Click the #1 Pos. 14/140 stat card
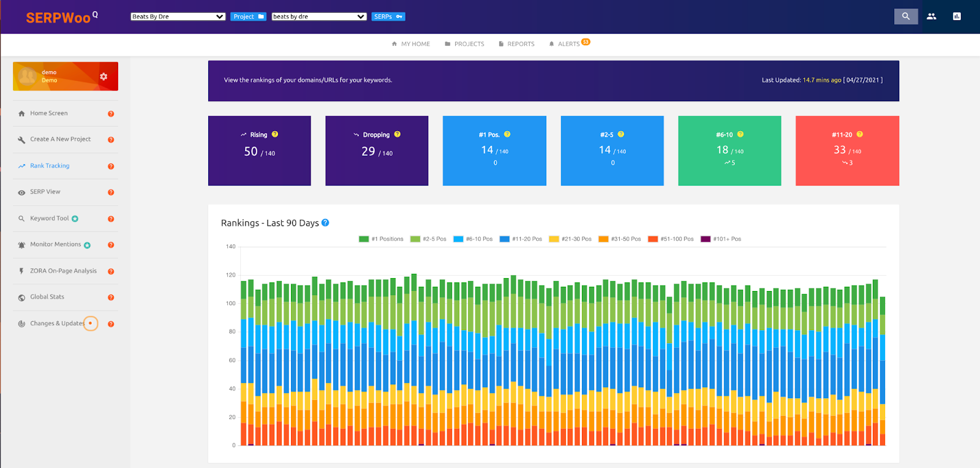 (x=494, y=151)
